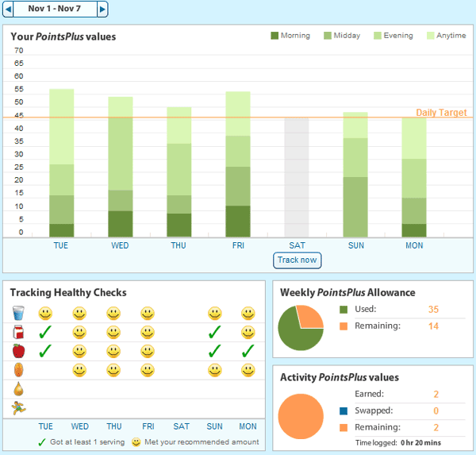This screenshot has width=476, height=455.
Task: Go to the previous week arrow
Action: pos(8,9)
